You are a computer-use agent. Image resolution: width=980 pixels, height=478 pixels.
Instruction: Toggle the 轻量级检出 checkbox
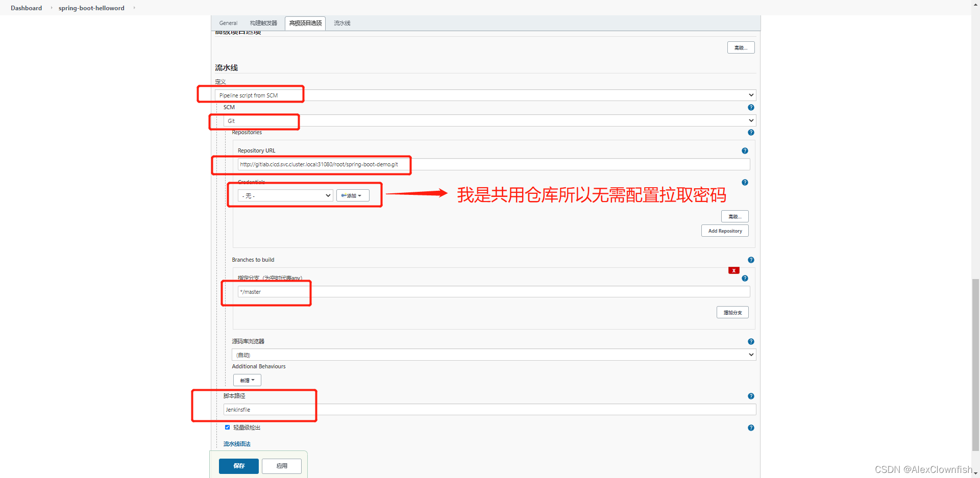[228, 427]
